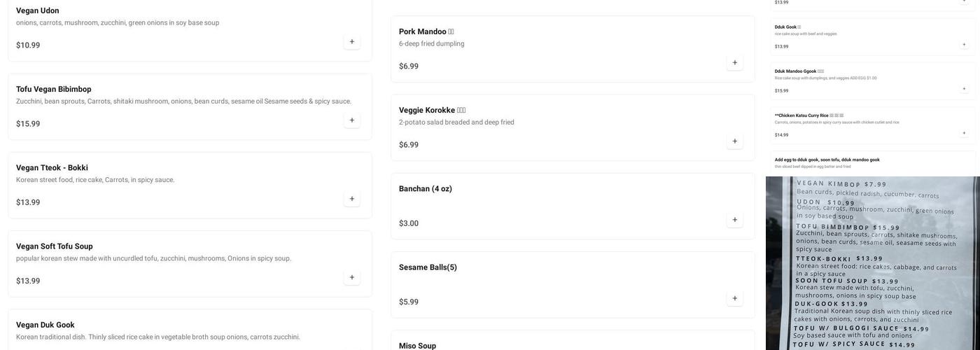
Task: Add Tofu Vegan Bibimbop to cart
Action: click(x=351, y=120)
